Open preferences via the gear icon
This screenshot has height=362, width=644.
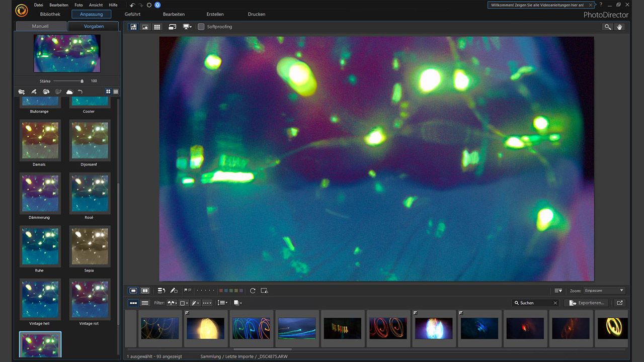pyautogui.click(x=149, y=5)
